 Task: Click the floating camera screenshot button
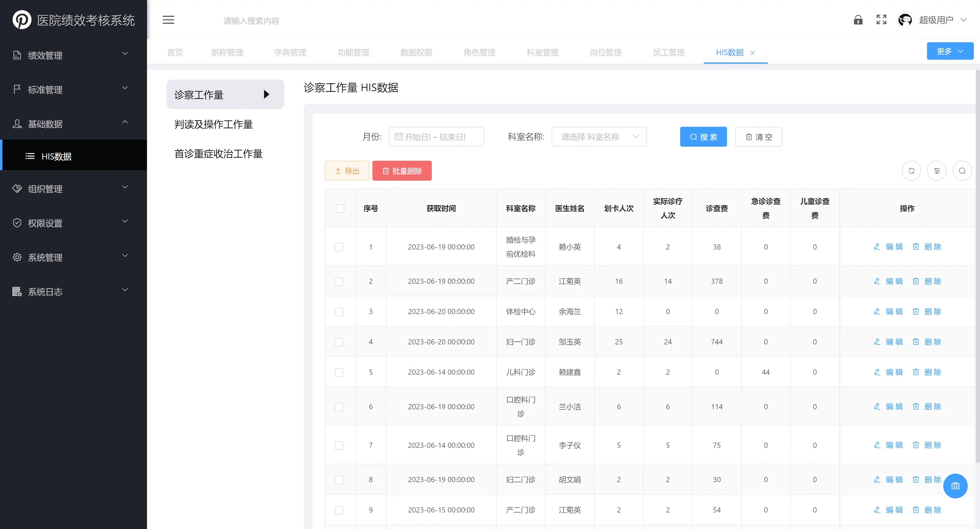[x=955, y=486]
